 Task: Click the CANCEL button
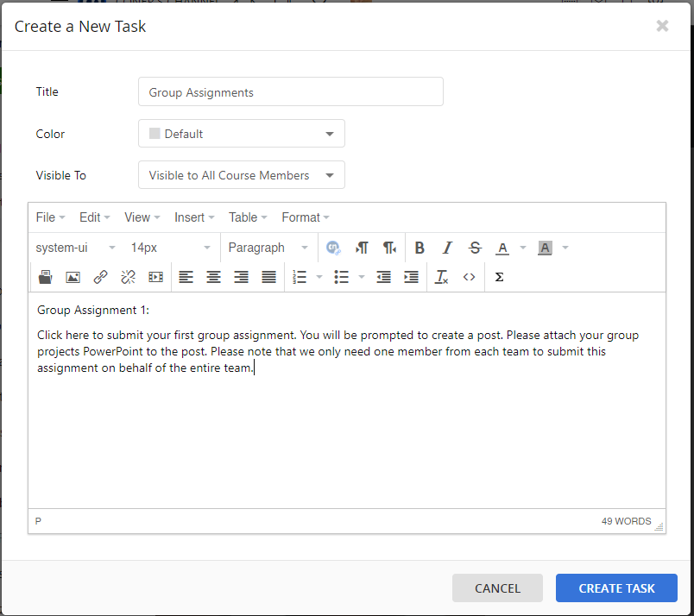pos(497,588)
